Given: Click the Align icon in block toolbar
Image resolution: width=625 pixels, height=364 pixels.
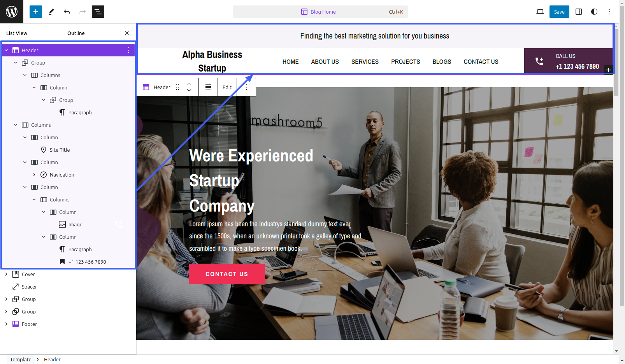Looking at the screenshot, I should tap(208, 87).
